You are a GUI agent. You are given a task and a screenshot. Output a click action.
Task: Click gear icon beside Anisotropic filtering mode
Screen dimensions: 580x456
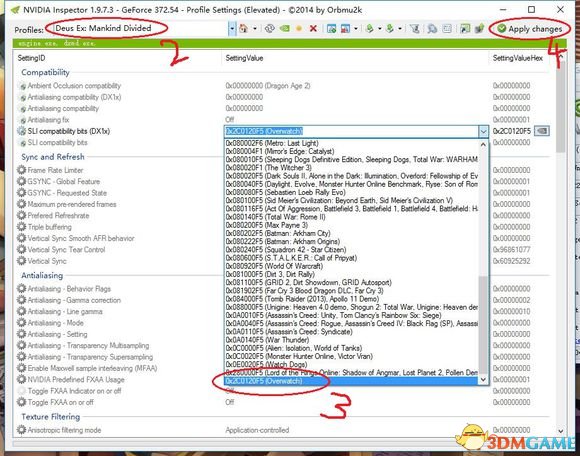coord(21,430)
